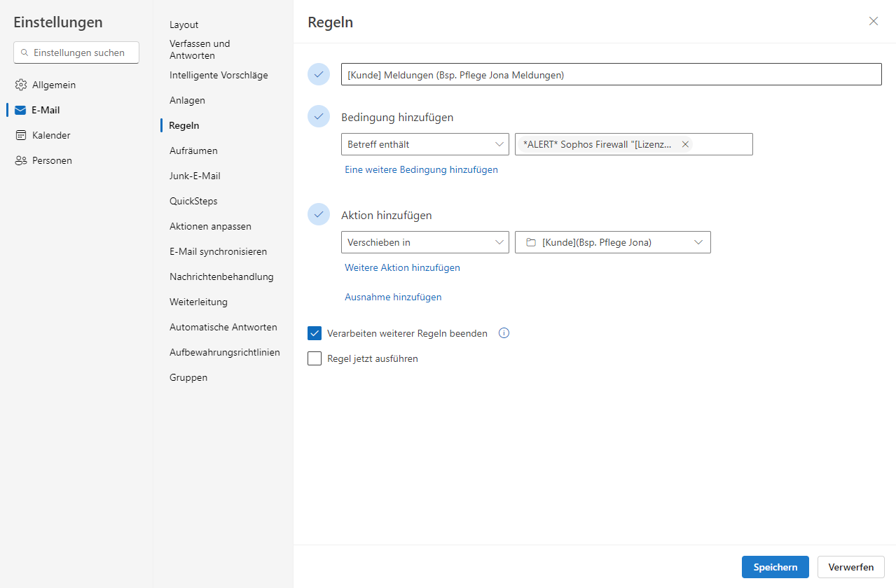Select the Weiterleitung settings entry
Viewport: 896px width, 588px height.
coord(198,302)
